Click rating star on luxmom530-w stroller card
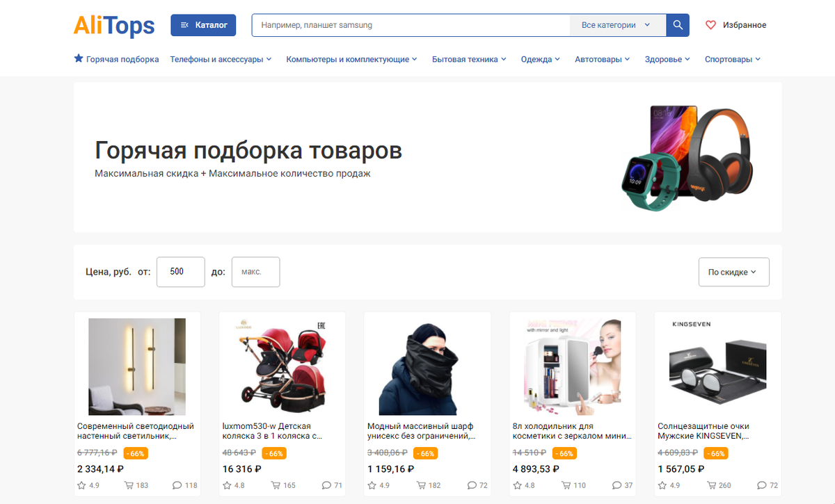 click(x=227, y=485)
